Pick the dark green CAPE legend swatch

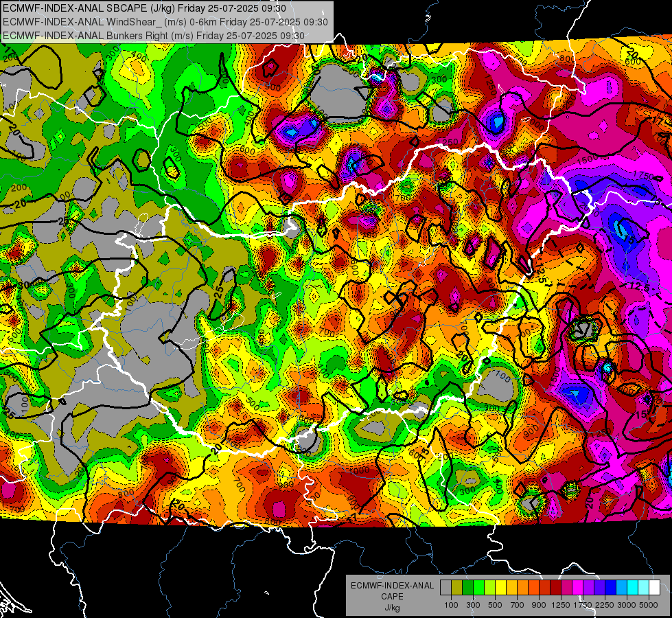pyautogui.click(x=467, y=588)
